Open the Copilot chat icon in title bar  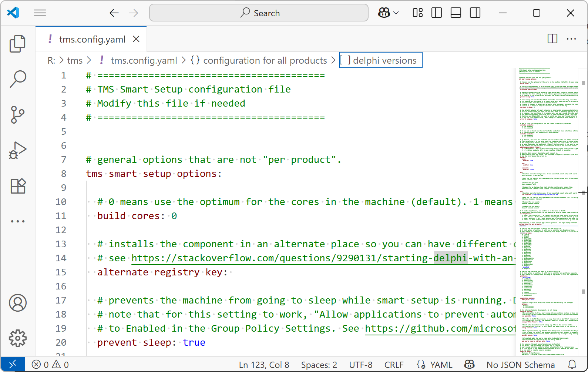click(x=384, y=13)
